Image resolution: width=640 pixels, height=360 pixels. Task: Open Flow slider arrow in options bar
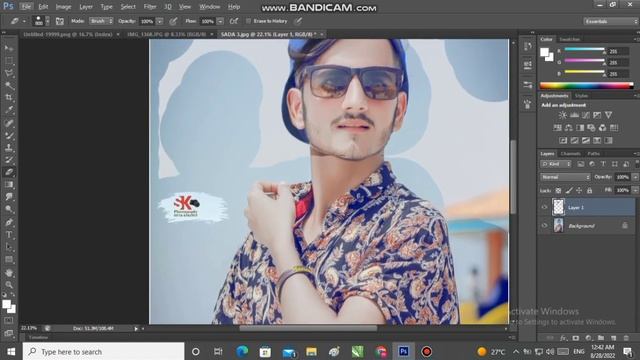pos(220,21)
